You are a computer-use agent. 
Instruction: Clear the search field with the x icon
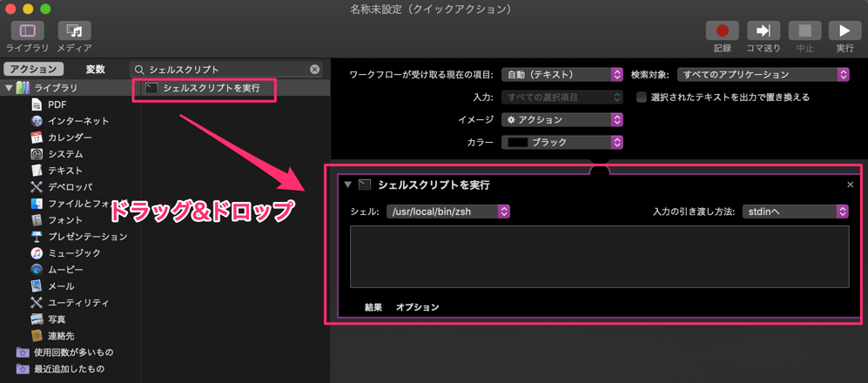(314, 69)
